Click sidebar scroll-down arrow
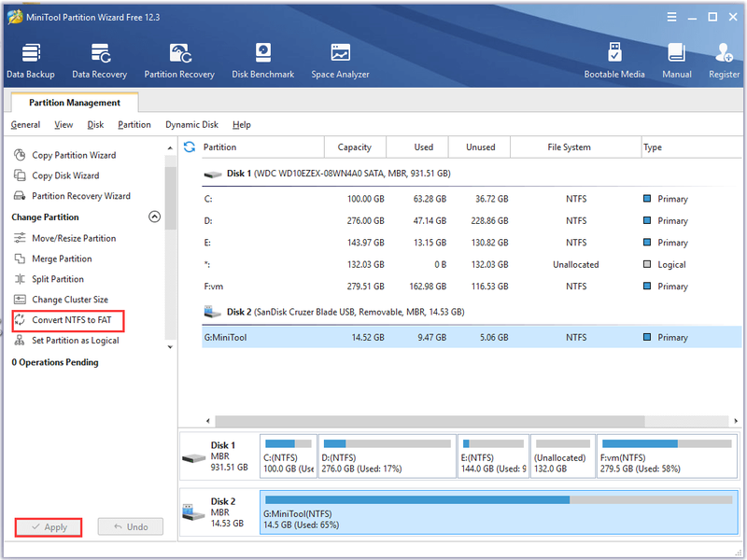747x560 pixels. click(x=170, y=347)
